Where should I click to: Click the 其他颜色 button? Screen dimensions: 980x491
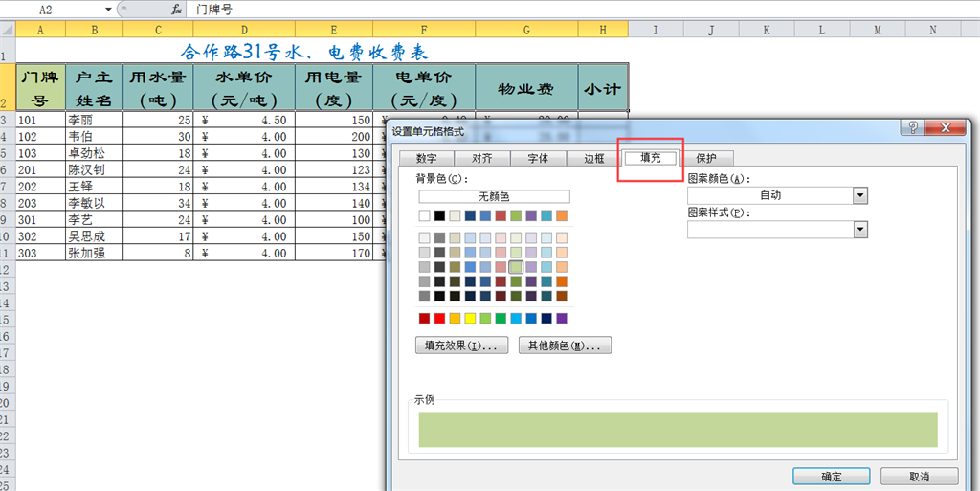[x=565, y=346]
